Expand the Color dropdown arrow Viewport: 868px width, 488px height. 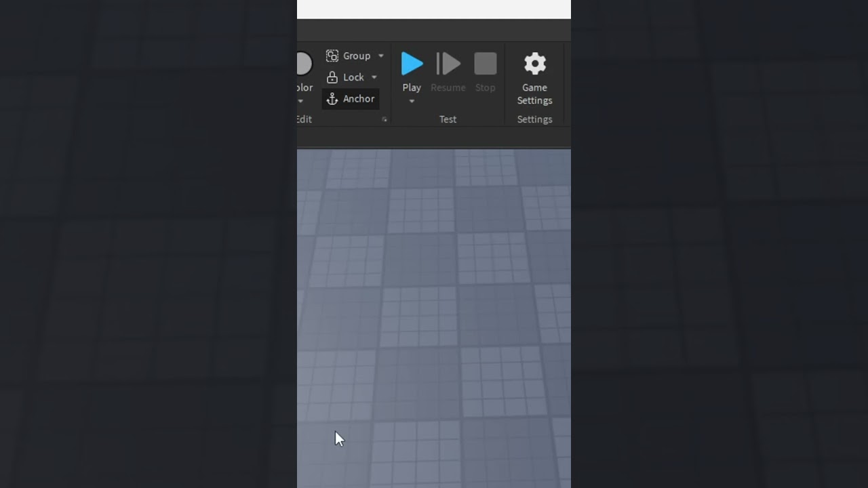300,102
